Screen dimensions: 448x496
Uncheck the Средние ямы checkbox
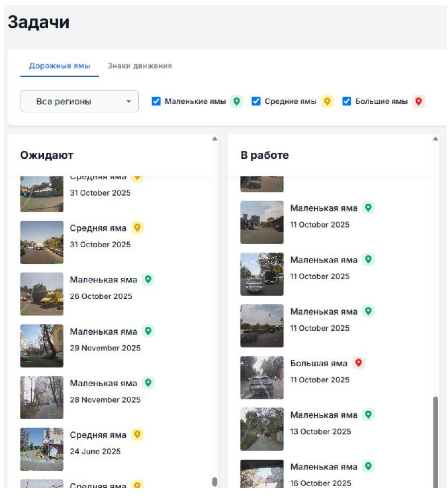click(x=256, y=101)
